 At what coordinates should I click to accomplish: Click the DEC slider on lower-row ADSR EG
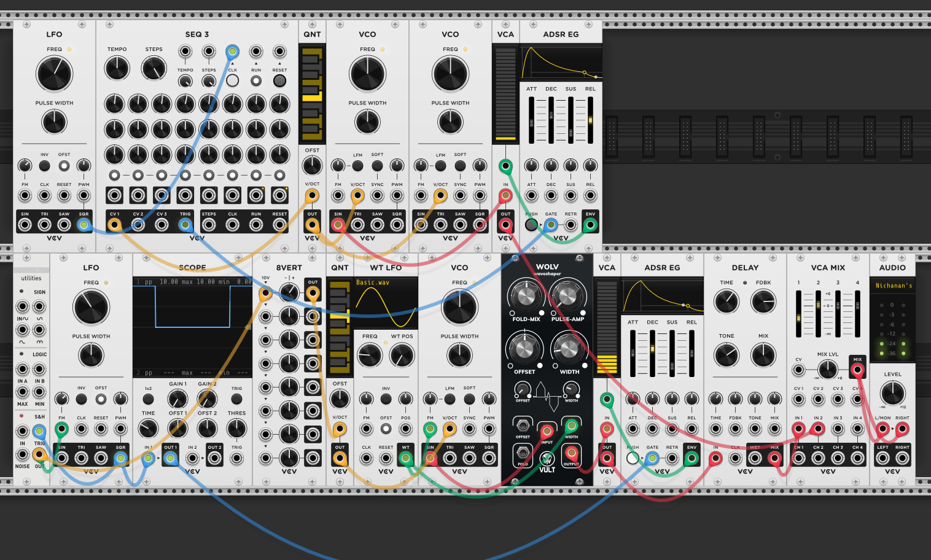click(652, 353)
